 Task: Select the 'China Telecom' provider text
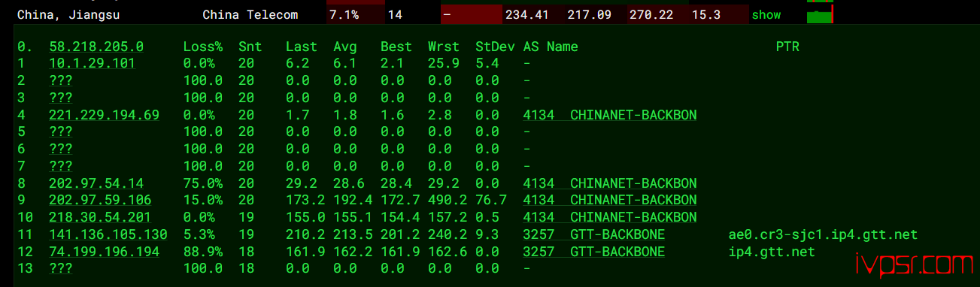[250, 14]
